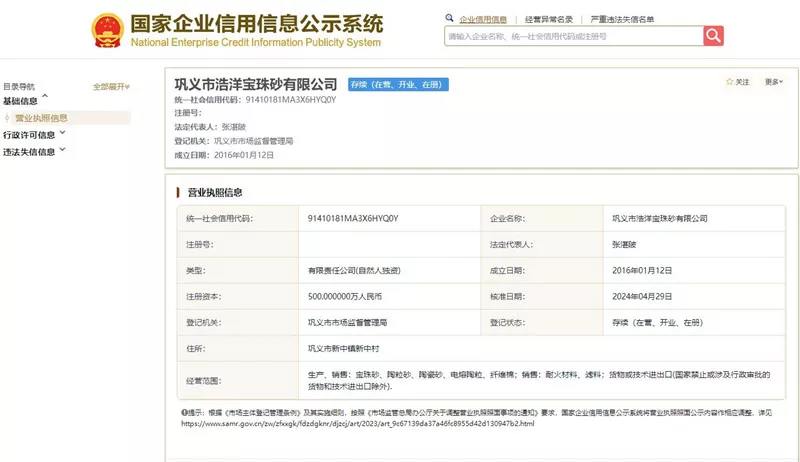800x462 pixels.
Task: Collapse the 基础信息 navigation section
Action: pos(26,100)
